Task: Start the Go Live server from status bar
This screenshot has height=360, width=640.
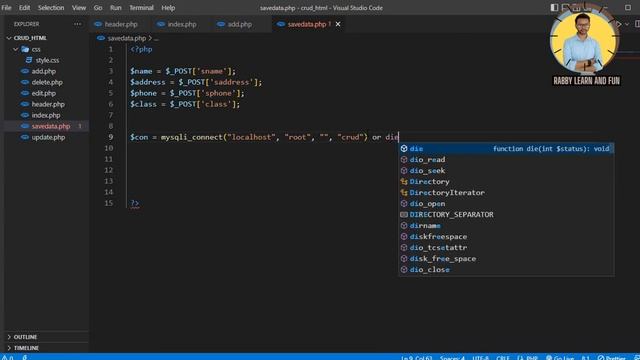Action: pyautogui.click(x=560, y=358)
